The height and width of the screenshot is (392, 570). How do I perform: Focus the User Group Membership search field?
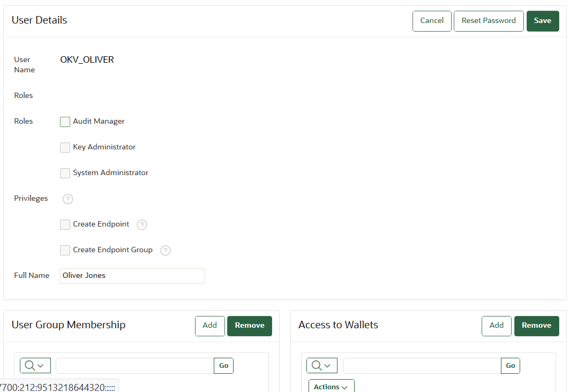tap(135, 365)
